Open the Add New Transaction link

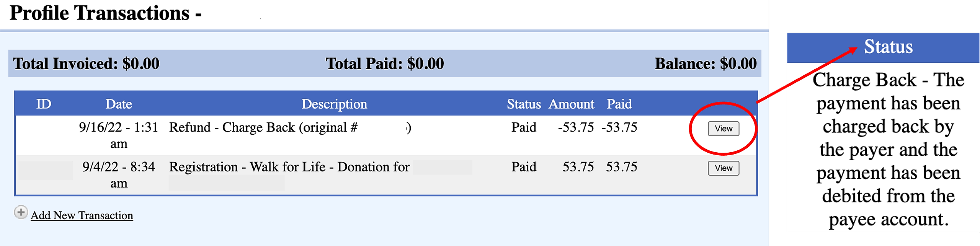[82, 215]
